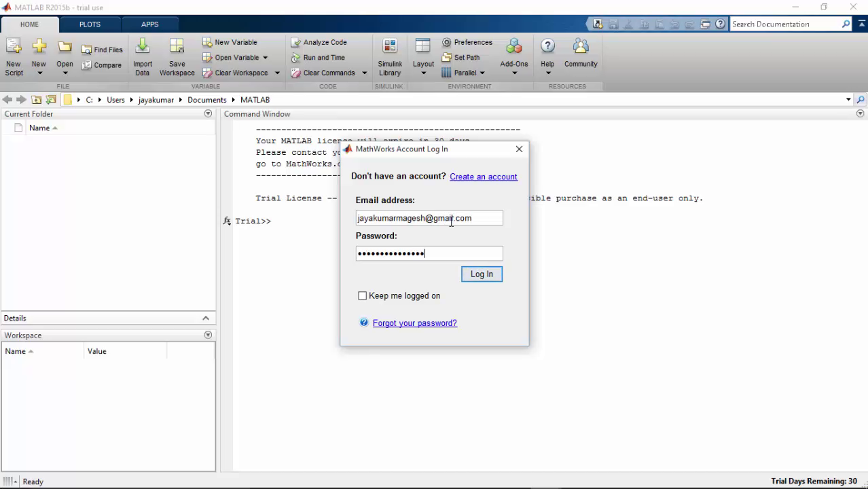
Task: Expand the Clear Commands dropdown arrow
Action: tap(364, 73)
